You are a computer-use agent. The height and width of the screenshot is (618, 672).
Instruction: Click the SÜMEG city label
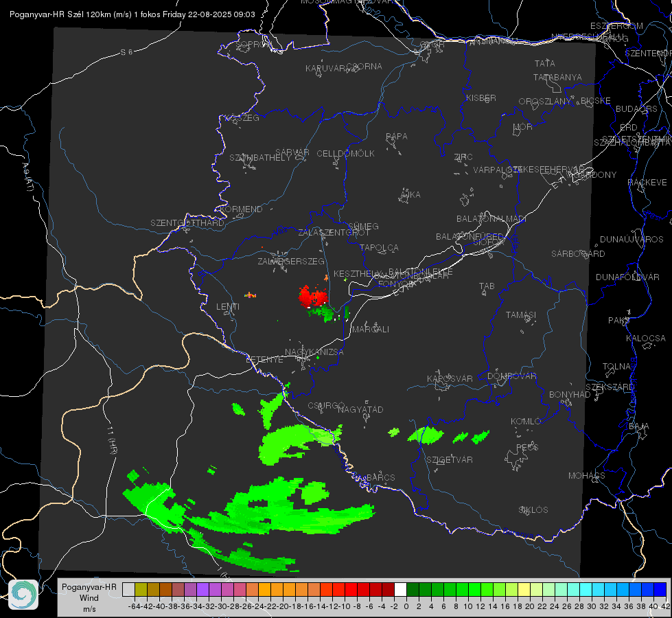point(363,227)
